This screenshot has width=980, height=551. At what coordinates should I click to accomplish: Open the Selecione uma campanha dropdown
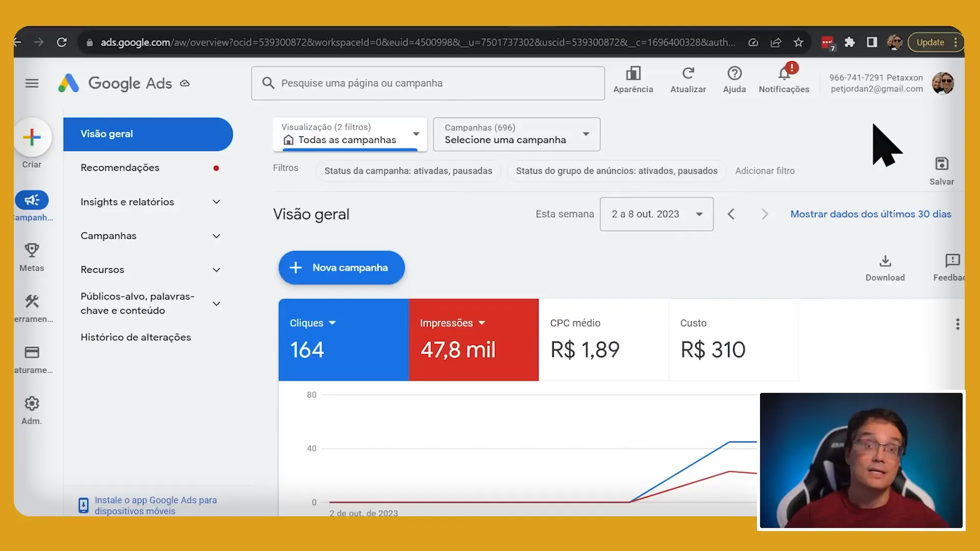[517, 134]
